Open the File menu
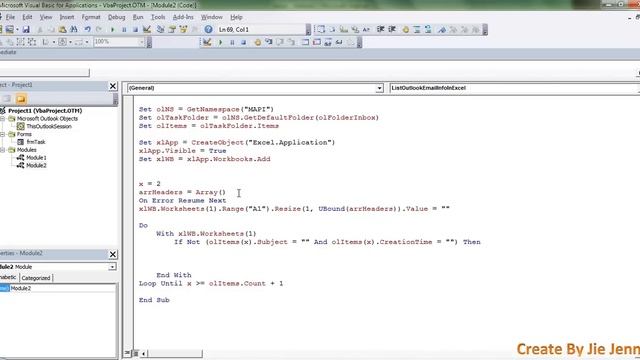This screenshot has height=360, width=640. point(10,17)
